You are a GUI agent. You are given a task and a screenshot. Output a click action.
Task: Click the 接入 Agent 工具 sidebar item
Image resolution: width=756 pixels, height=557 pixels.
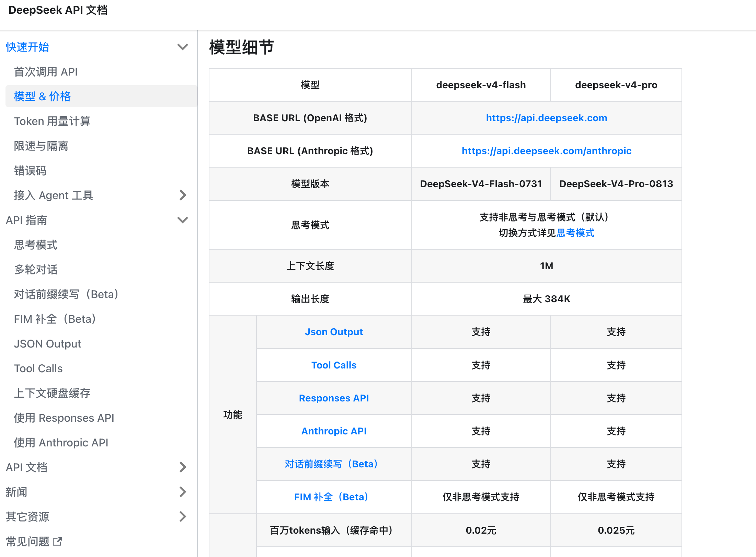(54, 195)
